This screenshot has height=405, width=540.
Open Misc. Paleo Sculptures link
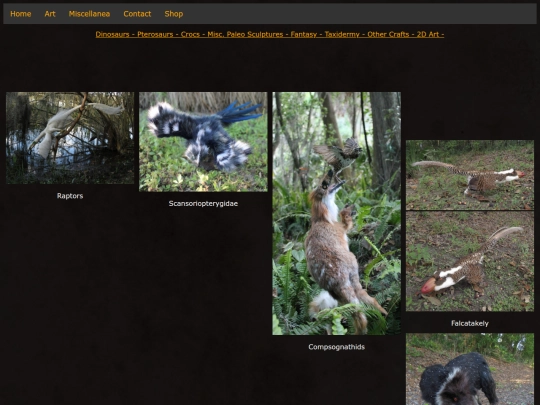[x=245, y=34]
